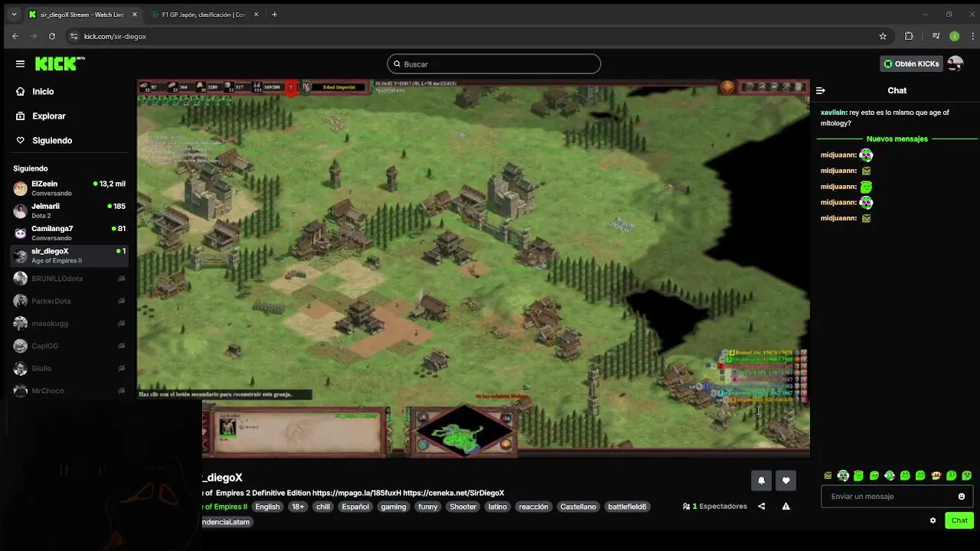The width and height of the screenshot is (980, 551).
Task: Open Explorar in the sidebar
Action: [x=48, y=116]
